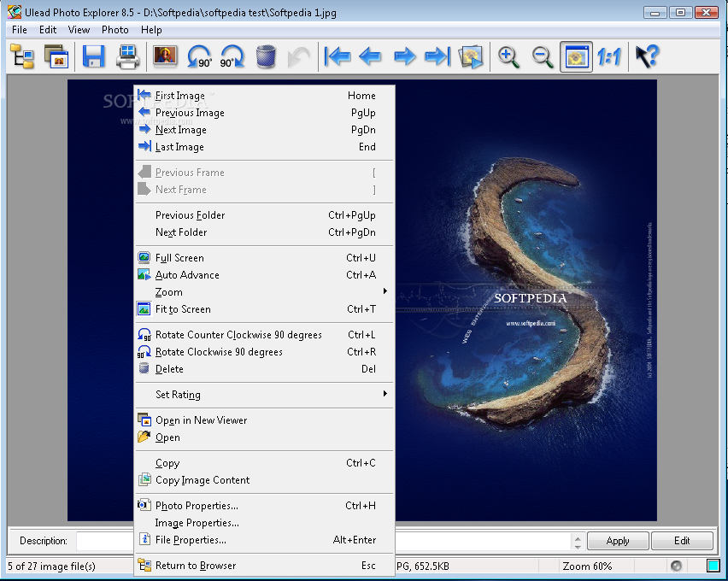This screenshot has width=728, height=581.
Task: Expand the Zoom submenu
Action: 265,292
